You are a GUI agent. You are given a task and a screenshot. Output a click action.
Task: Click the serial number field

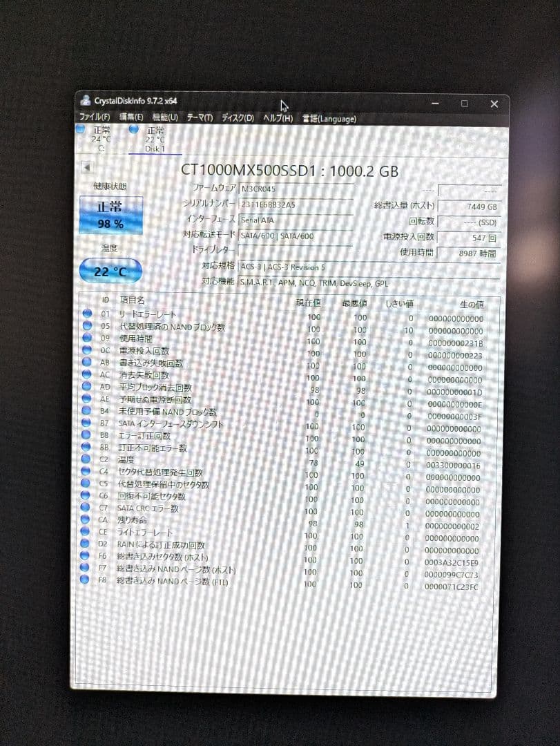(296, 204)
